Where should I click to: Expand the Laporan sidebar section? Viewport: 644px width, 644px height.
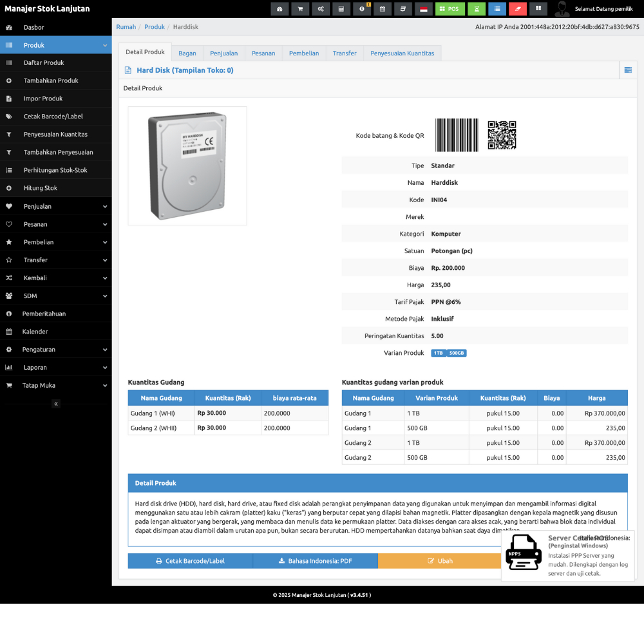(x=55, y=368)
